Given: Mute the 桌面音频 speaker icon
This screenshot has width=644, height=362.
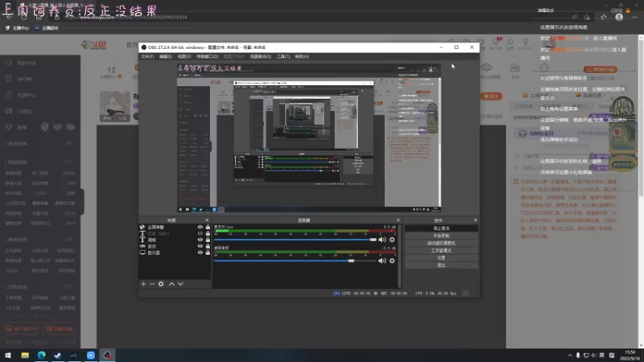Looking at the screenshot, I should tap(382, 261).
